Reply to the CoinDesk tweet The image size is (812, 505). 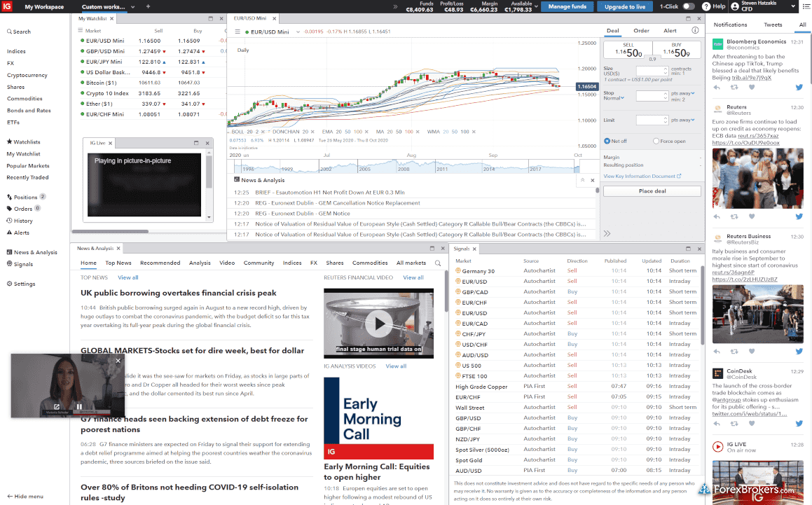[717, 424]
